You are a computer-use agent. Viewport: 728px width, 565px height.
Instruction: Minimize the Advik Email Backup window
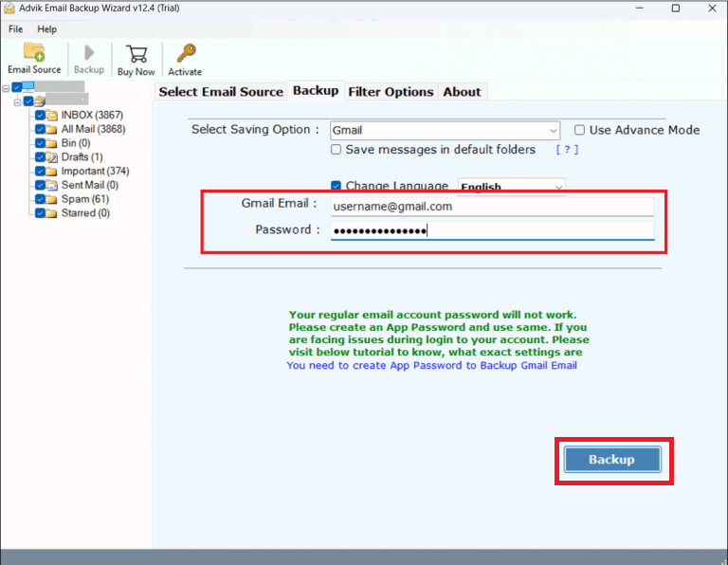tap(639, 9)
